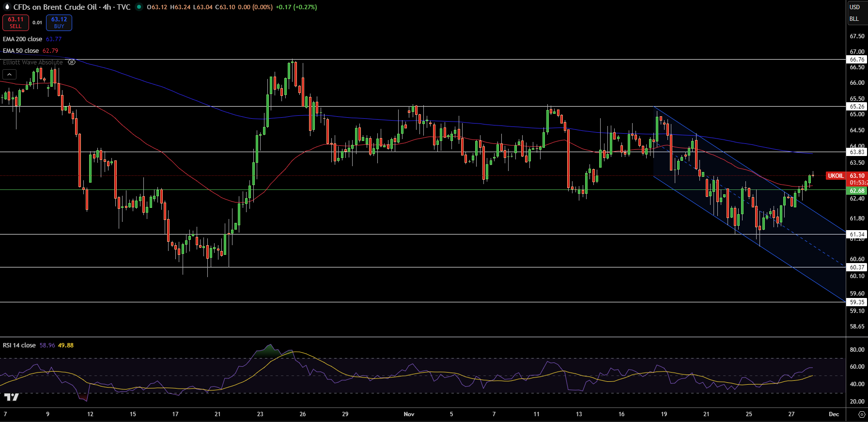Select the RSI 14 close legend
Viewport: 868px width, 422px height.
(x=19, y=345)
